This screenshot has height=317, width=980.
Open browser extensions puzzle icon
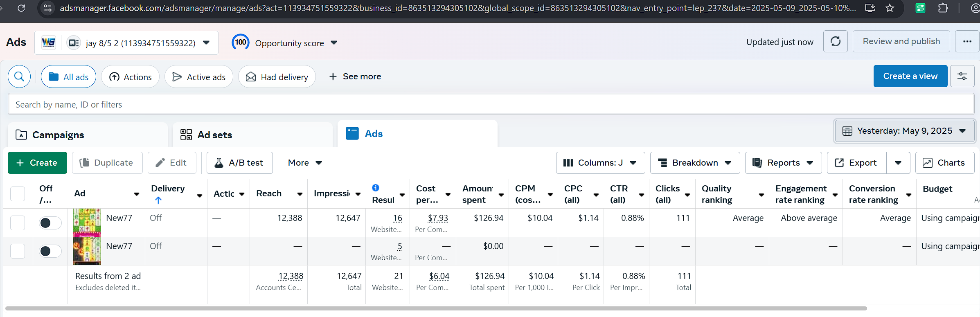pos(943,8)
